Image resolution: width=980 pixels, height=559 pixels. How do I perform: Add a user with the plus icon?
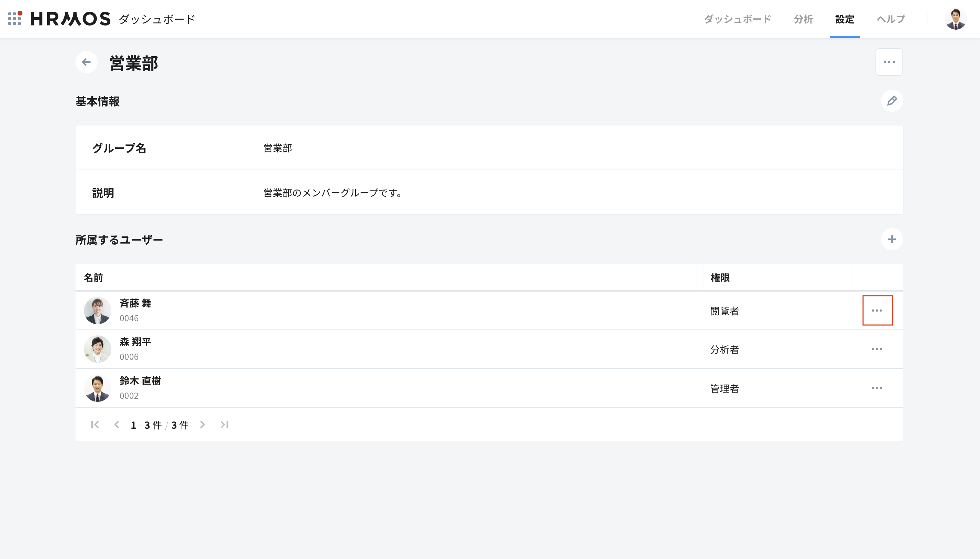(891, 239)
